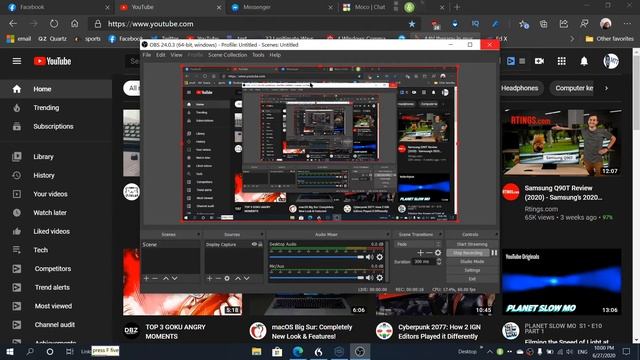Open the OBS Tools menu
The height and width of the screenshot is (360, 640).
(x=258, y=55)
